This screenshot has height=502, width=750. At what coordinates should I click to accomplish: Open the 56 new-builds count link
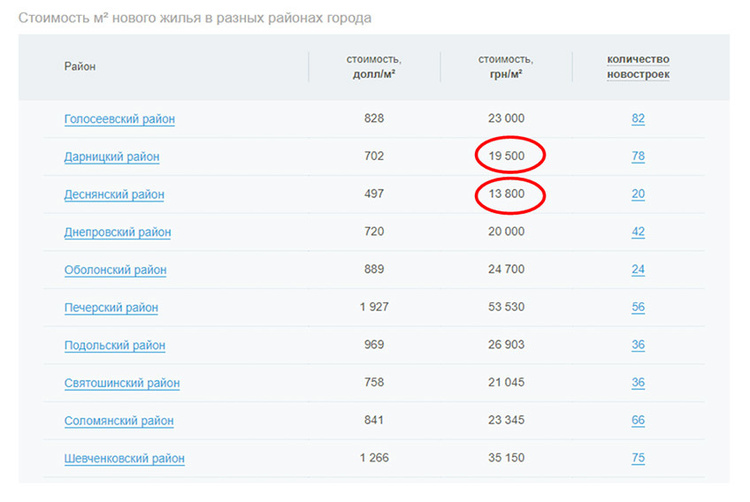pyautogui.click(x=638, y=307)
